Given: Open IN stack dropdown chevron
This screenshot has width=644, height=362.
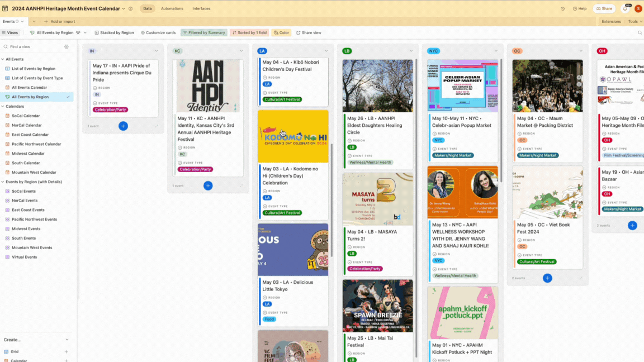Looking at the screenshot, I should point(157,51).
